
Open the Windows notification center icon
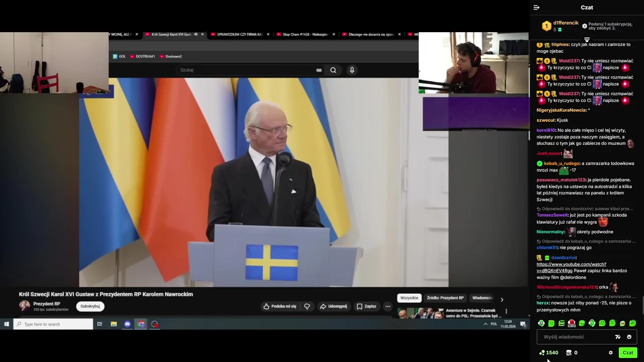tap(523, 324)
